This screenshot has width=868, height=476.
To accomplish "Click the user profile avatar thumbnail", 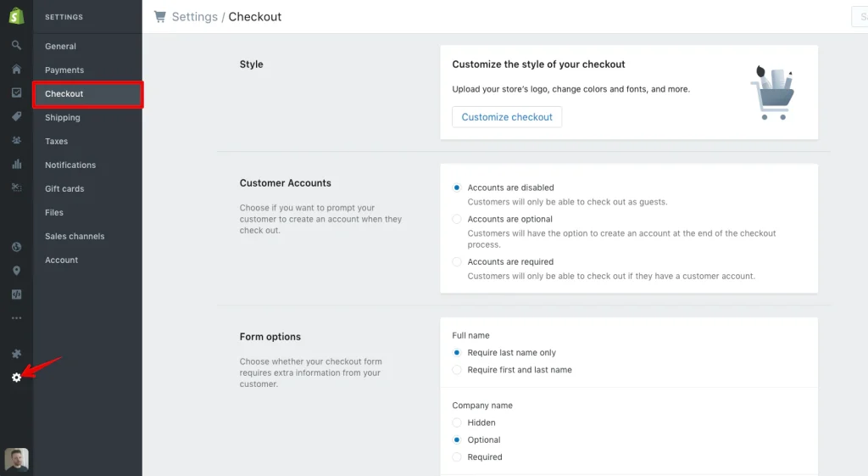I will pyautogui.click(x=16, y=460).
